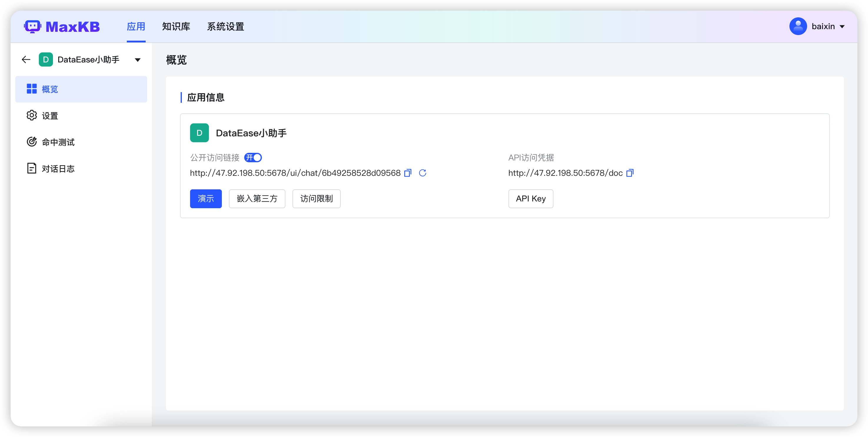Click the baixin username text

(823, 26)
